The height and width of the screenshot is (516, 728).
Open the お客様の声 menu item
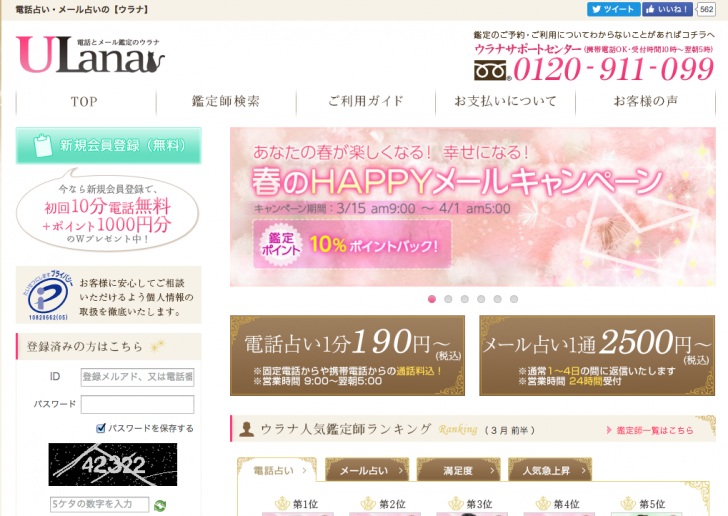click(646, 101)
